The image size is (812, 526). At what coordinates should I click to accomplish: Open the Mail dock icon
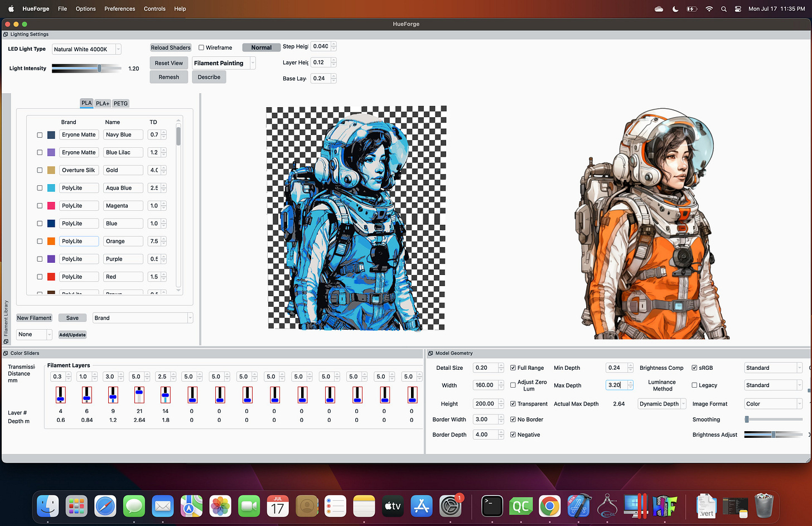tap(163, 506)
